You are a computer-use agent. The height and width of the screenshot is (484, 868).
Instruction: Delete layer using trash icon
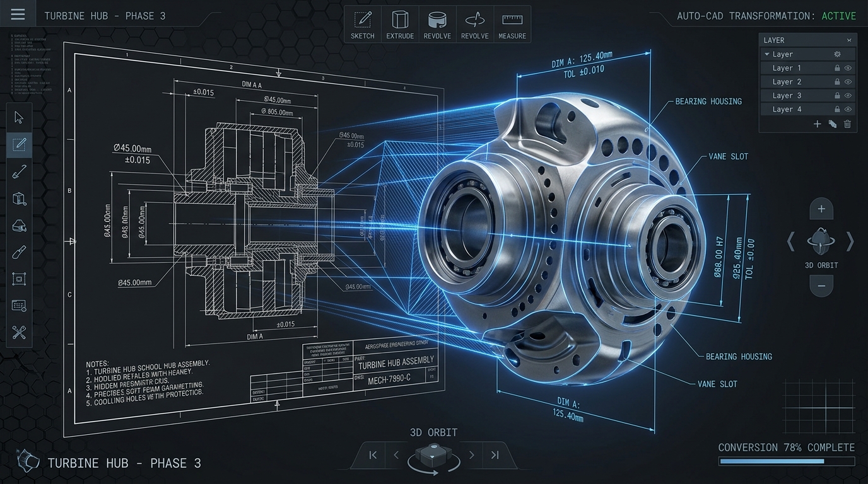(848, 124)
